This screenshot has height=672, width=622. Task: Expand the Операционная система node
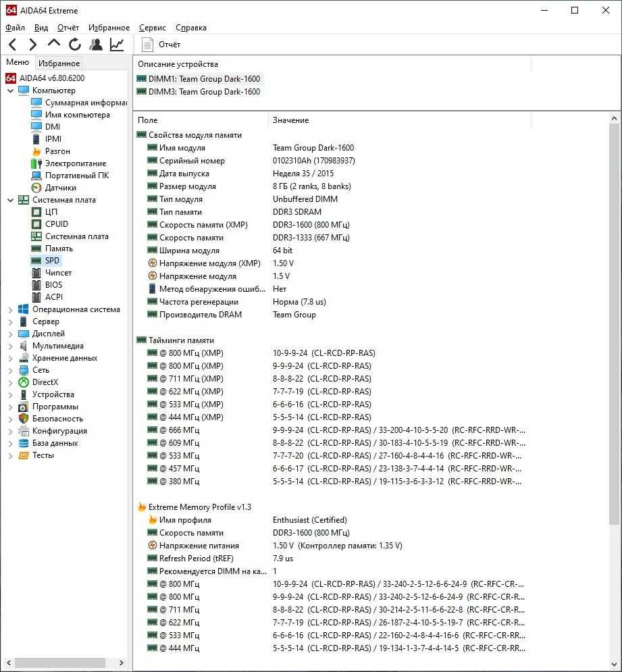click(x=10, y=309)
